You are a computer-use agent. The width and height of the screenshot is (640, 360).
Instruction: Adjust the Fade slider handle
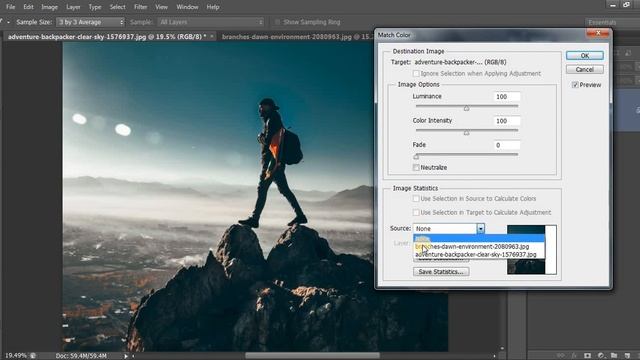click(416, 156)
